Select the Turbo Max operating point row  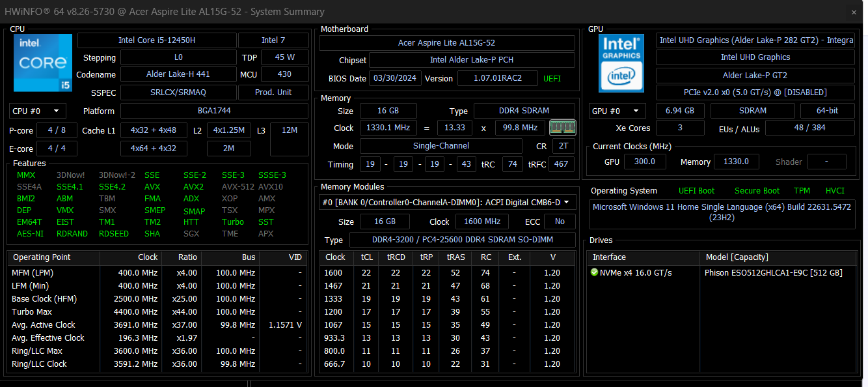pos(157,312)
